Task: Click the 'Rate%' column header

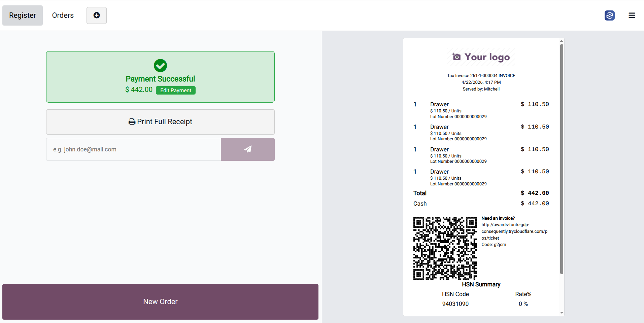Action: (x=523, y=294)
